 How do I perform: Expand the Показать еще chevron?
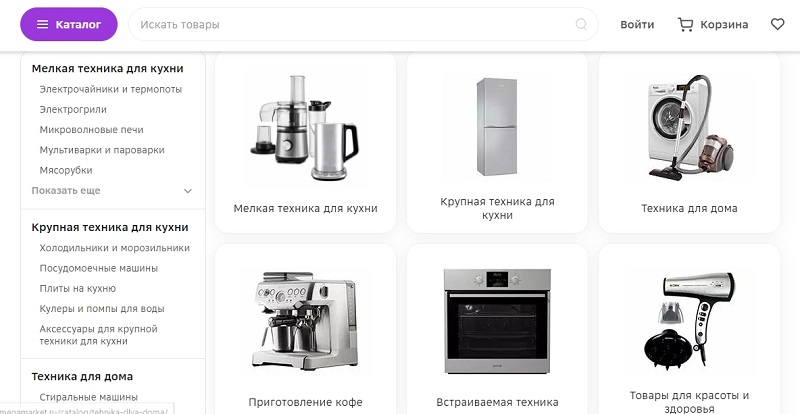[188, 191]
